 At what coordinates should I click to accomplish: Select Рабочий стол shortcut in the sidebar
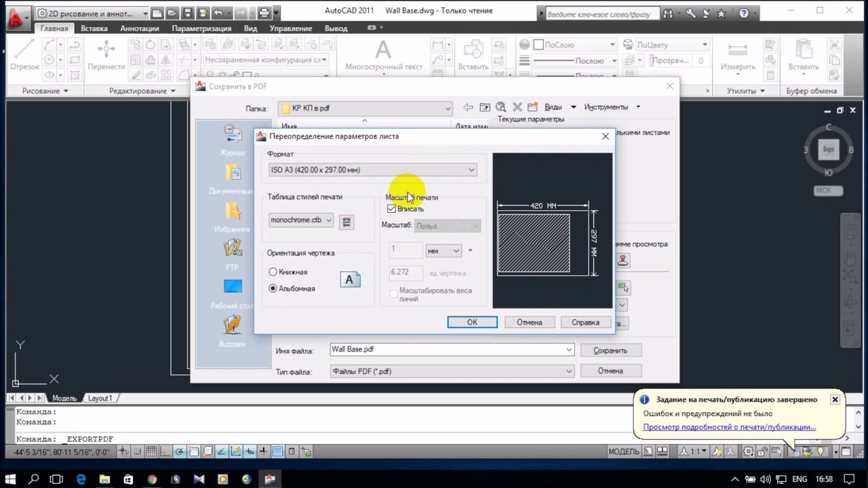coord(233,293)
